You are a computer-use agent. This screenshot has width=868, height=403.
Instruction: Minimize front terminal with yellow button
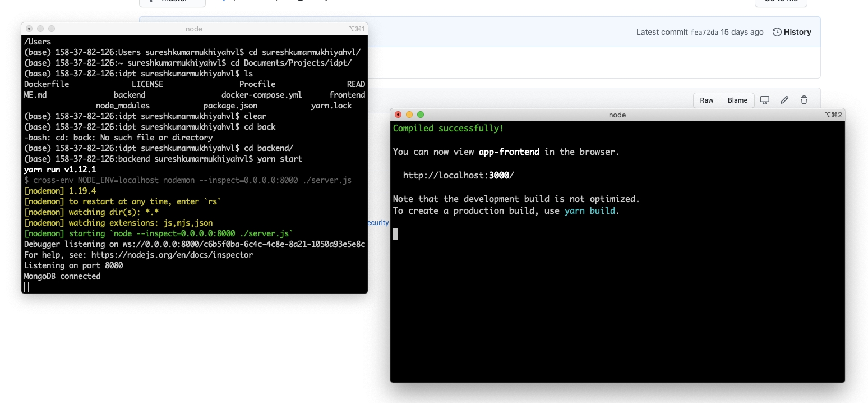[x=409, y=115]
